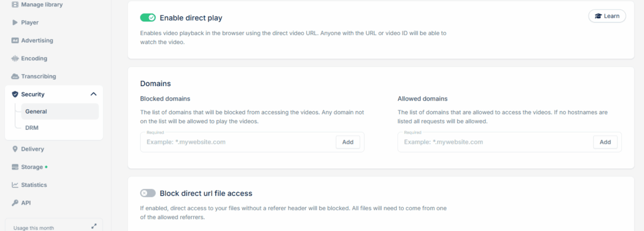Viewport: 644px width, 231px height.
Task: Click the Player play icon in sidebar
Action: (x=15, y=23)
